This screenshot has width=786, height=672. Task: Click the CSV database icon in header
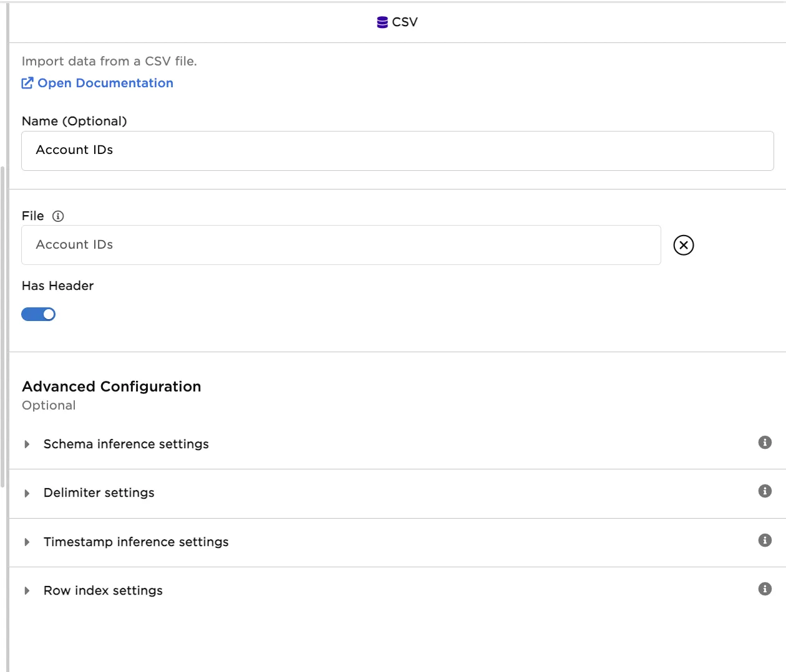pyautogui.click(x=382, y=21)
